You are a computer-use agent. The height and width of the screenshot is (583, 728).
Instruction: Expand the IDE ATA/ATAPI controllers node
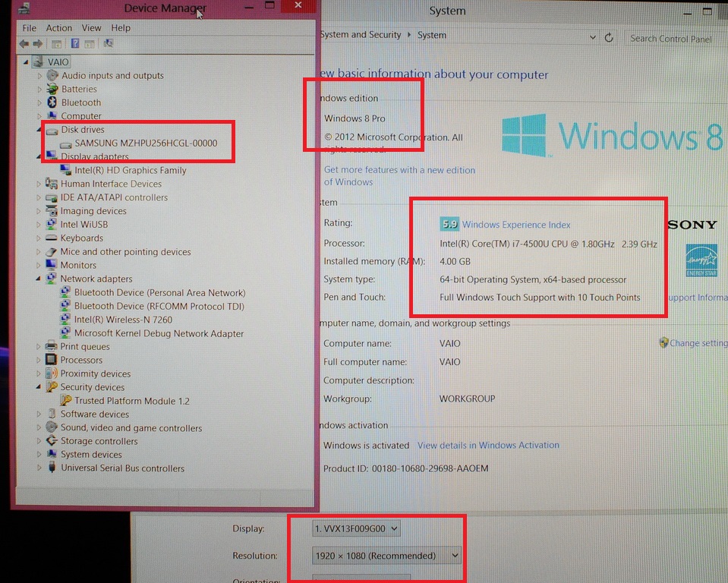click(39, 197)
